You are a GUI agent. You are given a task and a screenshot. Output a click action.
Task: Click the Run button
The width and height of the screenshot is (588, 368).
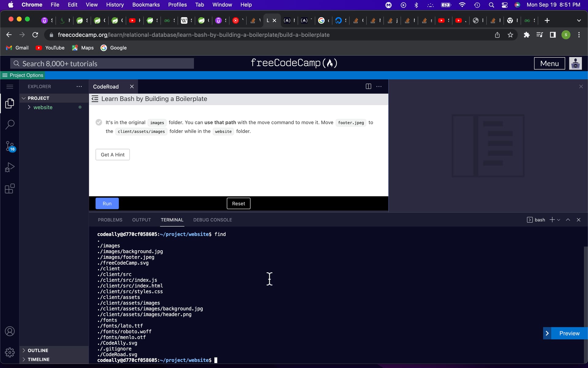tap(107, 204)
